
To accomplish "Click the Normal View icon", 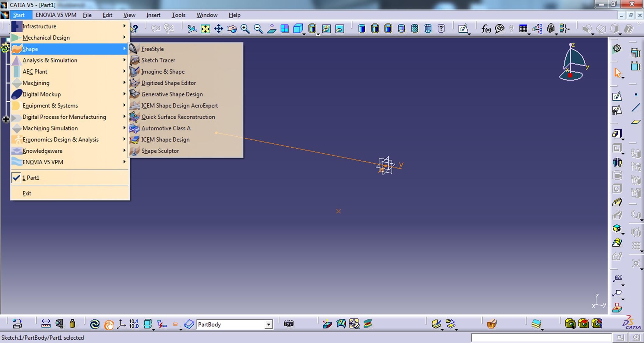I will point(272,29).
